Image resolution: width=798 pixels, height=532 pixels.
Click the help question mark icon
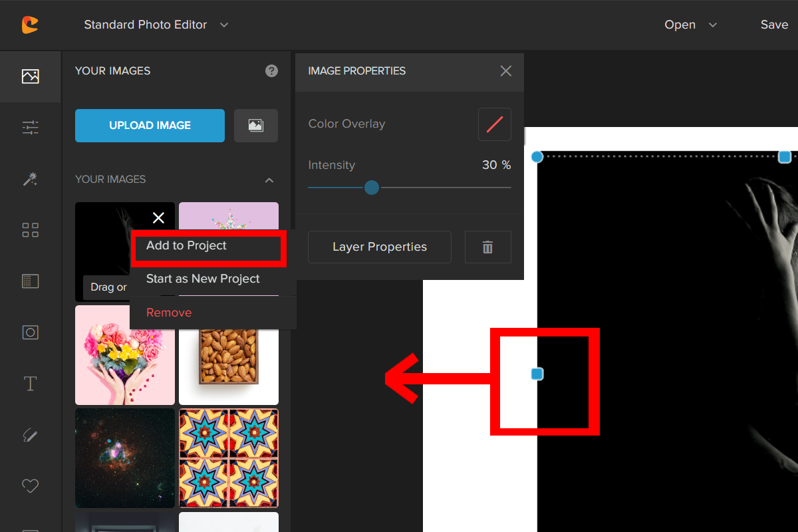(271, 71)
